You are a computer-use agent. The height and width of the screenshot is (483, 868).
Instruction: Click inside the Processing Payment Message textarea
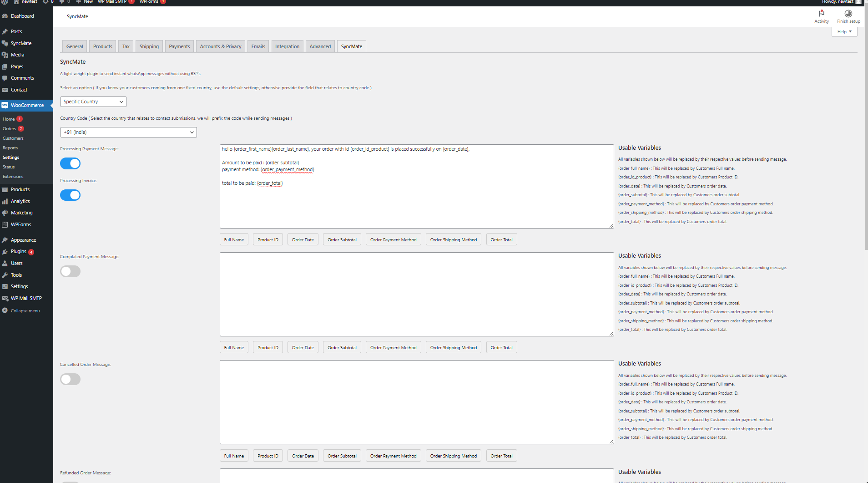pos(417,187)
